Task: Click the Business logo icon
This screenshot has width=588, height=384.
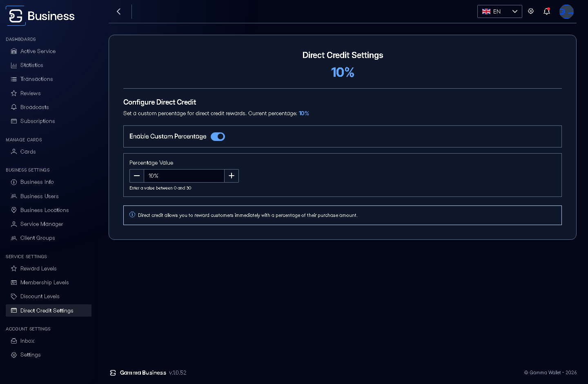Action: [x=16, y=16]
